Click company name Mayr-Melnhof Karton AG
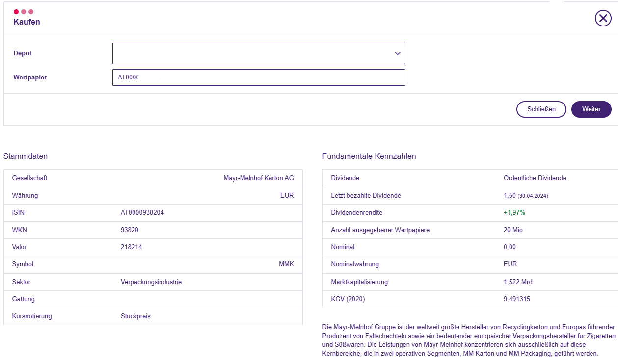 pos(259,178)
